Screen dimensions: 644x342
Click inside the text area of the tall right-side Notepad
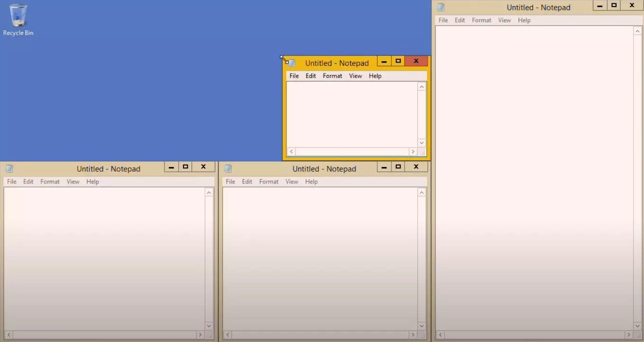coord(535,178)
